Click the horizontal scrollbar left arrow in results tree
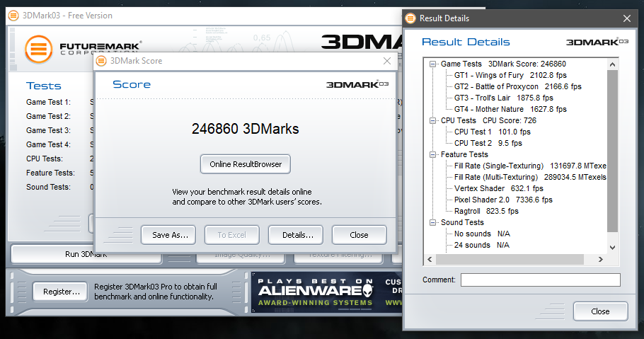Screen dimensions: 644x339 [430, 259]
